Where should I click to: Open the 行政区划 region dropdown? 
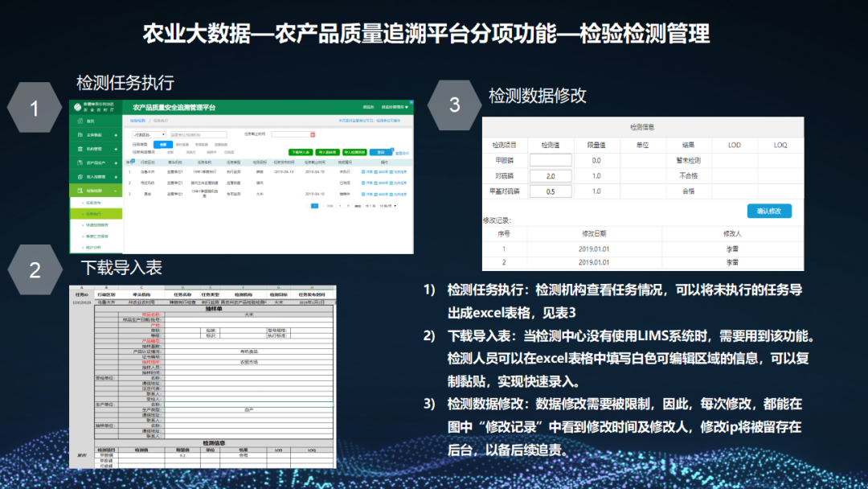[x=149, y=134]
